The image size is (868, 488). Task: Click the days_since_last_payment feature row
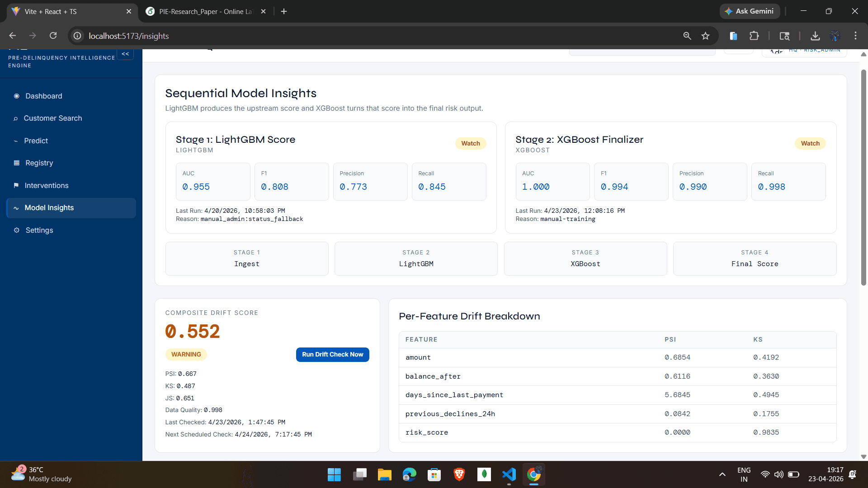618,395
